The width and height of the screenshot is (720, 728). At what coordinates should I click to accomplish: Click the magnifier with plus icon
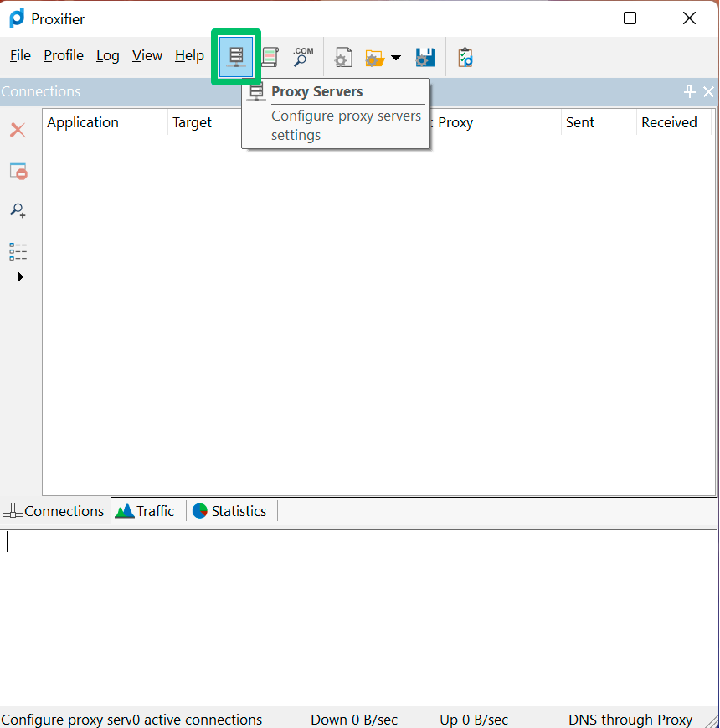[18, 210]
